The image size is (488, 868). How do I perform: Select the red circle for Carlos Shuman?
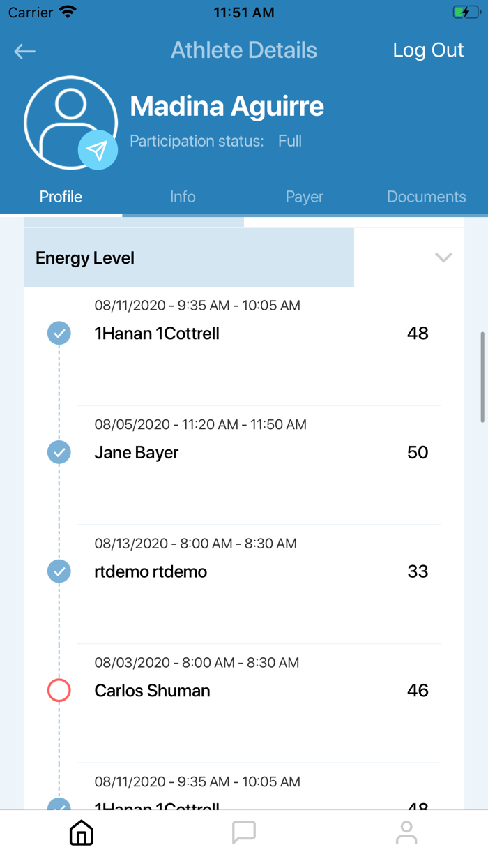pyautogui.click(x=59, y=691)
